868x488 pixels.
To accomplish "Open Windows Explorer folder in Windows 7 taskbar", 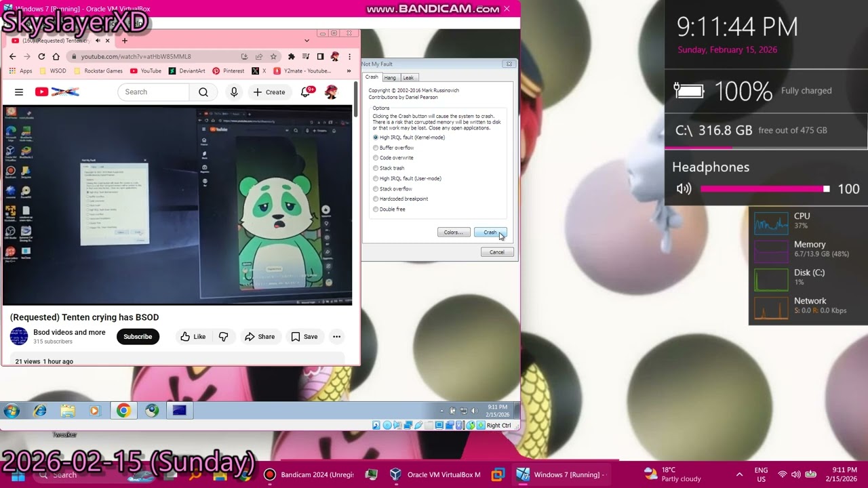I will [x=68, y=411].
